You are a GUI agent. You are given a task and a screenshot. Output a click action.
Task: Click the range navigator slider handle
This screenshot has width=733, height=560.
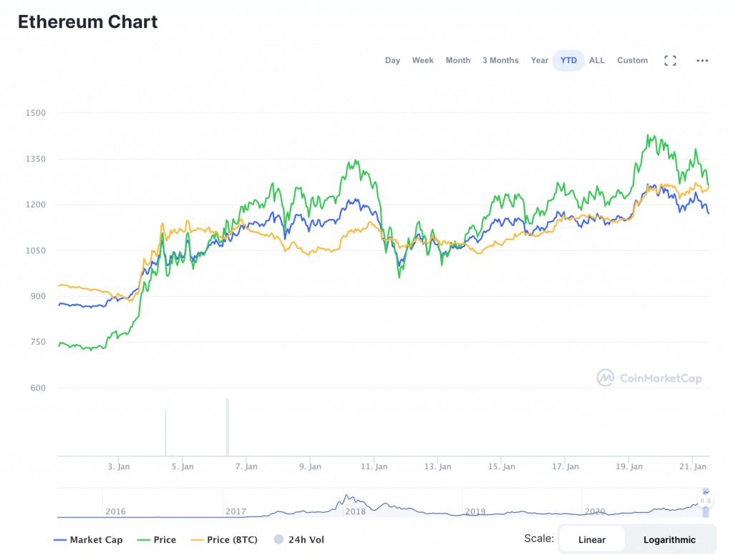tap(706, 501)
